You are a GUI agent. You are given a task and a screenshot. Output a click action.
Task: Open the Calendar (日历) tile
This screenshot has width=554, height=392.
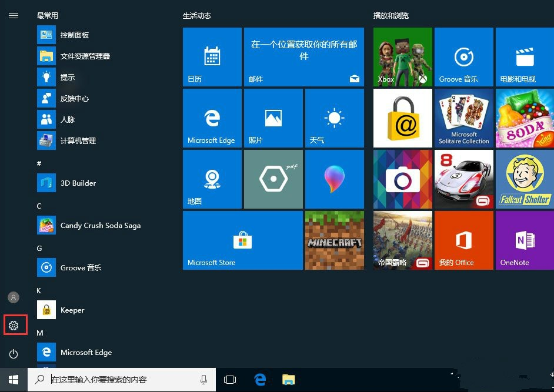tap(212, 56)
